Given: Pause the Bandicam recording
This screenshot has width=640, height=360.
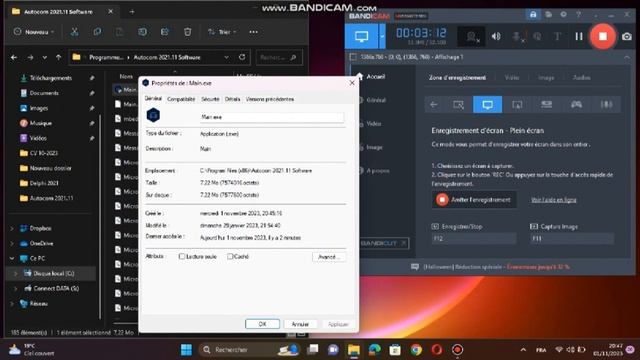Looking at the screenshot, I should [x=579, y=36].
